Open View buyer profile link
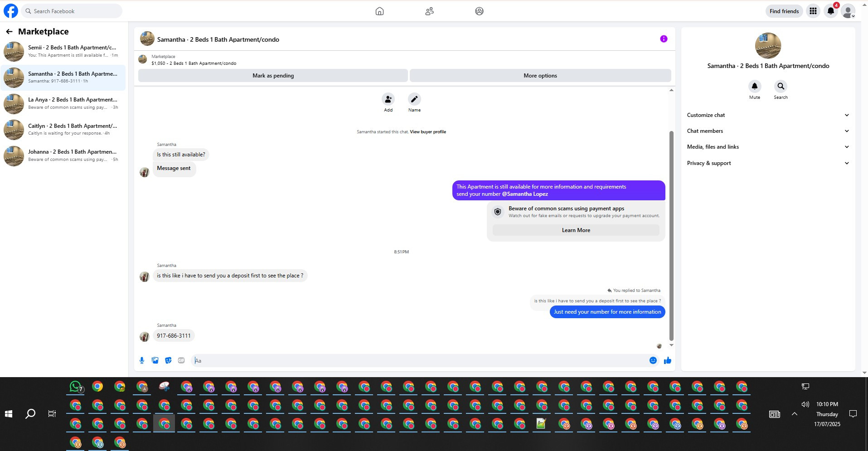 coord(428,132)
